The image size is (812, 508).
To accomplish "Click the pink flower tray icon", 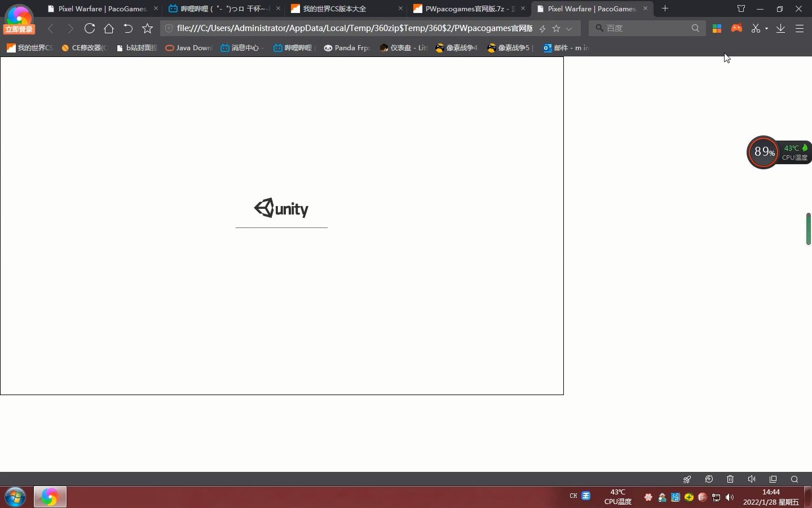I will [648, 497].
